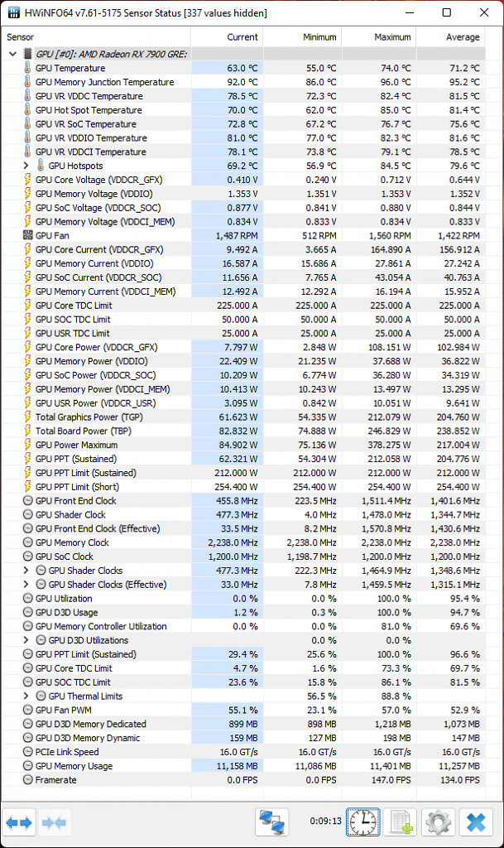Click the HWiNFO64 app icon in title bar
This screenshot has height=848, width=504.
[14, 12]
